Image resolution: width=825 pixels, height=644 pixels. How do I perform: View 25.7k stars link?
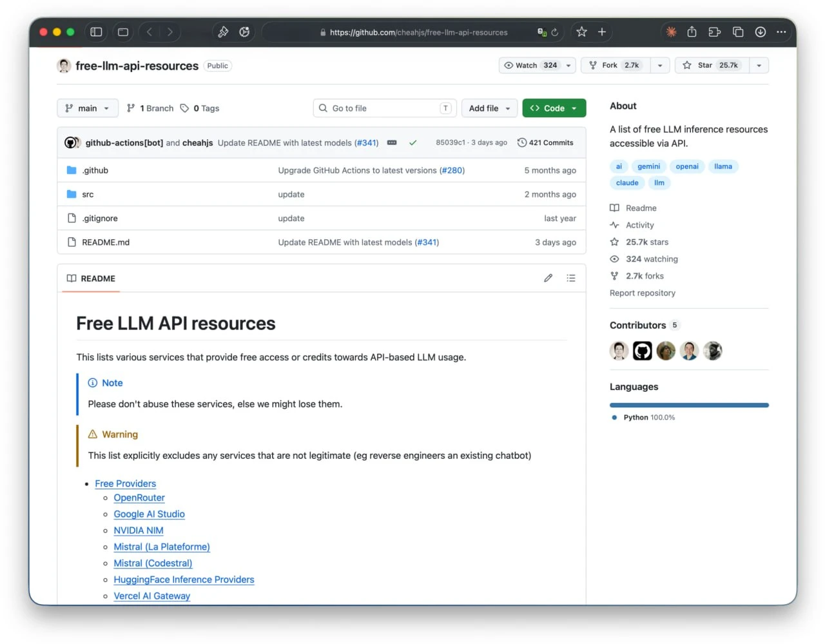(x=639, y=242)
